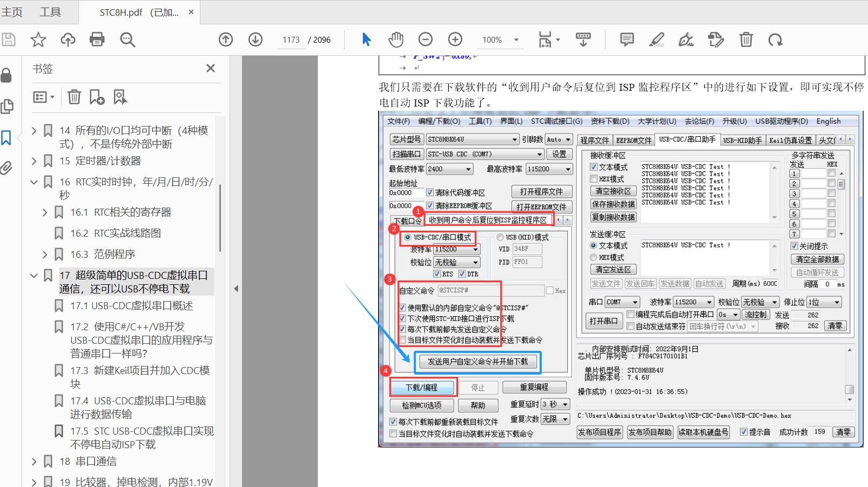
Task: Click the zoom in plus icon
Action: point(455,39)
